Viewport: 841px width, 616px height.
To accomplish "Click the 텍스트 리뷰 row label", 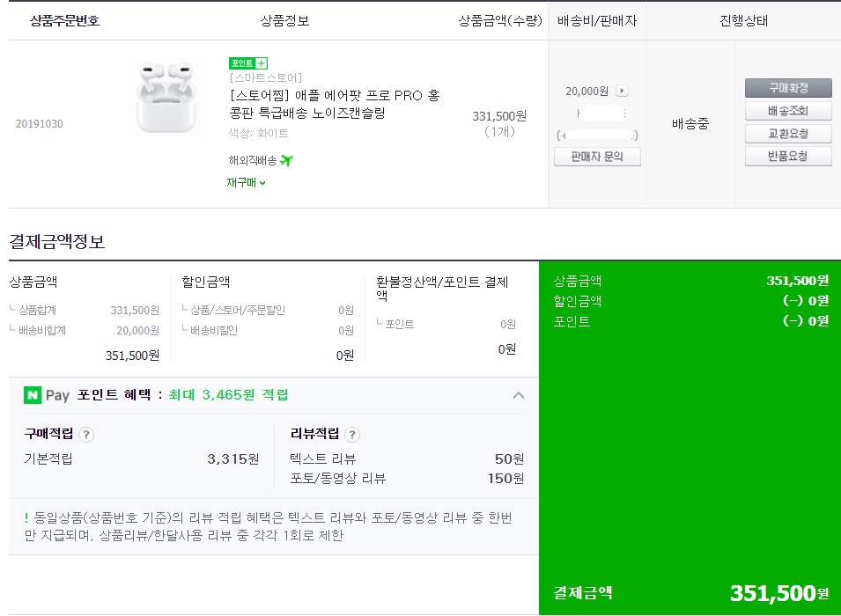I will (x=323, y=458).
